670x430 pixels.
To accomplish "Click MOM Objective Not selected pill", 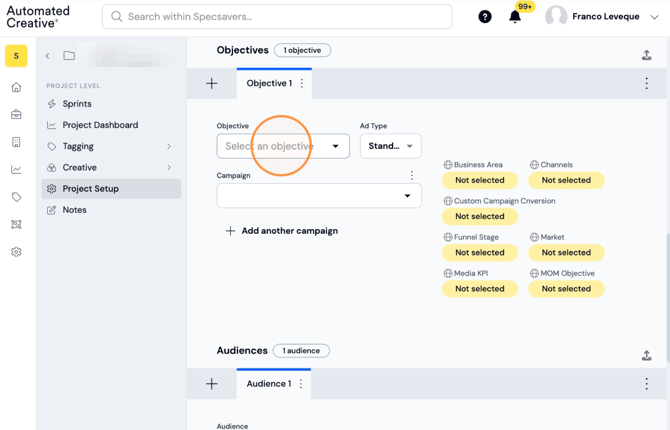I will (566, 289).
